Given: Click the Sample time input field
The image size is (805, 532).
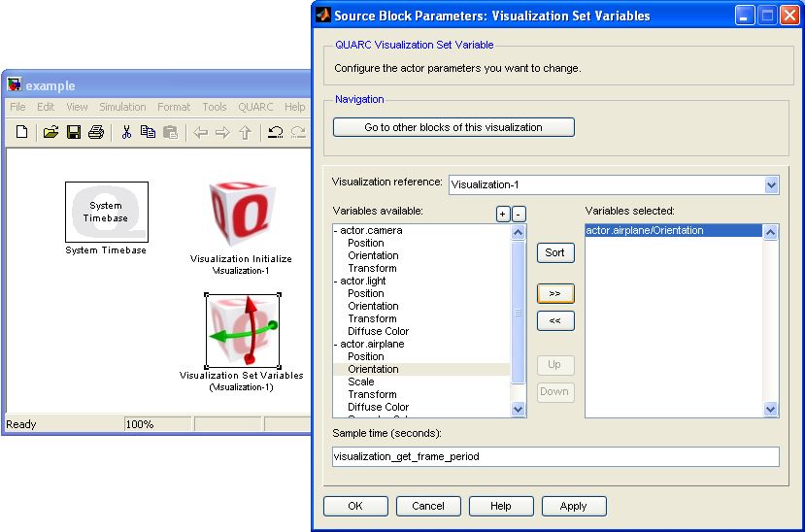Looking at the screenshot, I should tap(555, 456).
